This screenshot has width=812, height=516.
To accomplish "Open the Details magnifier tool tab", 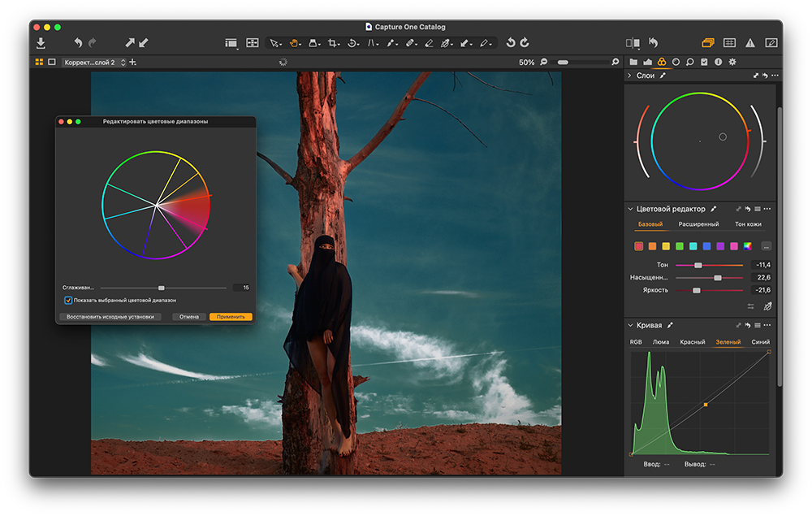I will (x=689, y=62).
